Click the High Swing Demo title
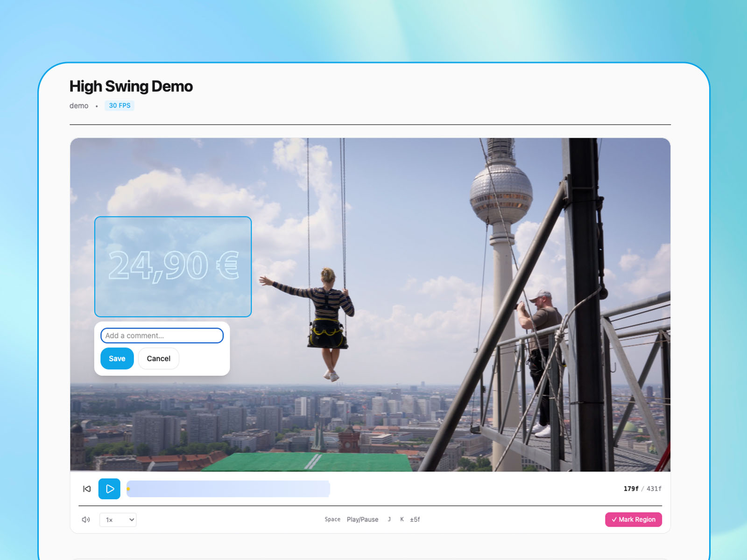This screenshot has width=747, height=560. pos(131,86)
